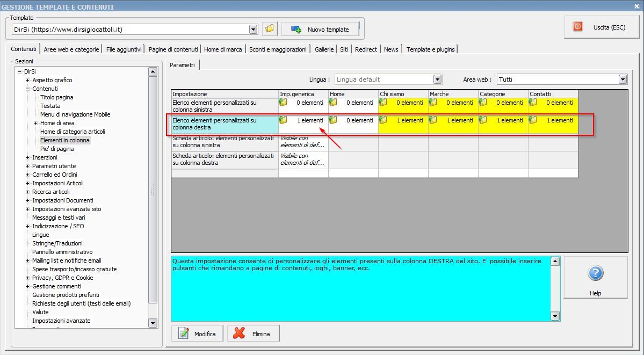644x355 pixels.
Task: Click the Imp.generica column header
Action: pyautogui.click(x=303, y=94)
